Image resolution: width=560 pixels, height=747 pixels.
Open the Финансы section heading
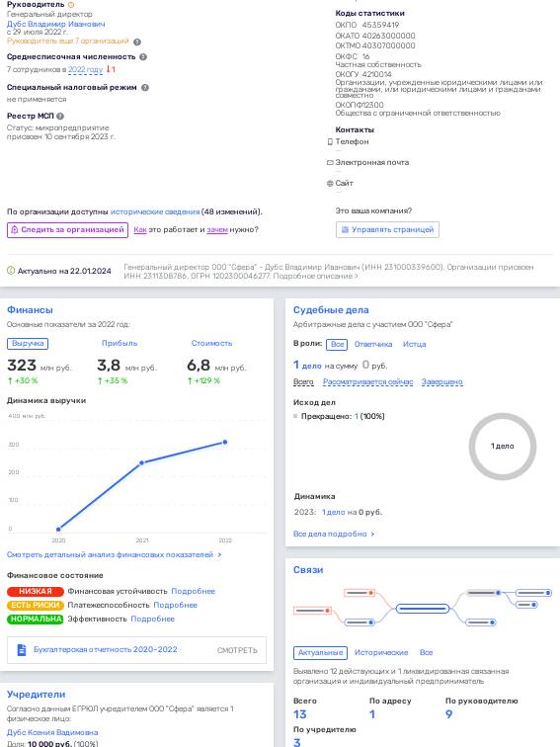pyautogui.click(x=30, y=310)
